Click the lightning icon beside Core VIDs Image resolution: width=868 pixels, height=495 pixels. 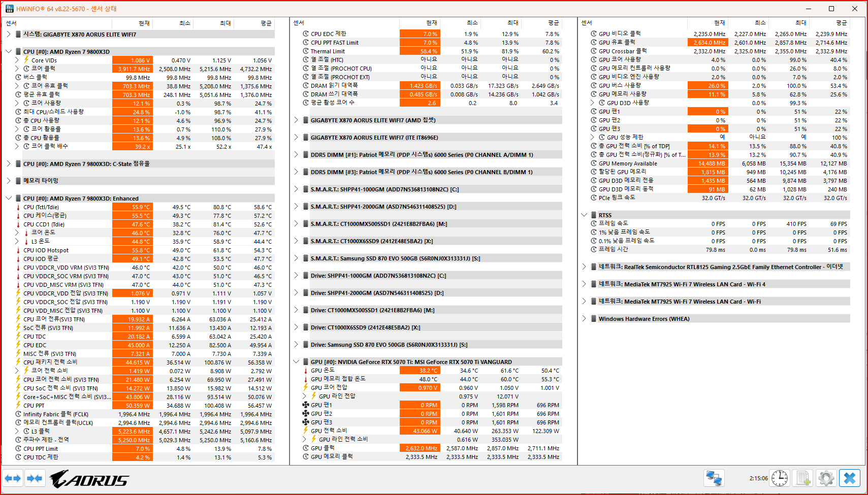click(x=26, y=60)
